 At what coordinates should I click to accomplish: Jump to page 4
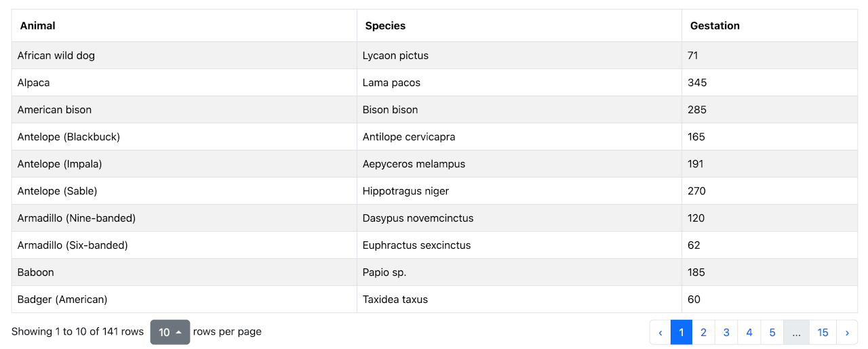[749, 332]
